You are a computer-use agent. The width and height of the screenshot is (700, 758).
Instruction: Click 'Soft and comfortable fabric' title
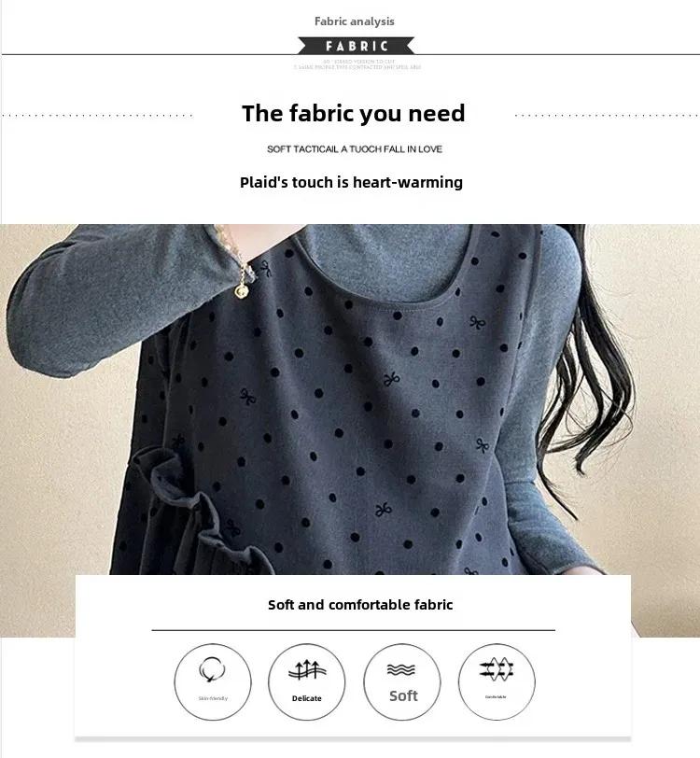click(360, 605)
